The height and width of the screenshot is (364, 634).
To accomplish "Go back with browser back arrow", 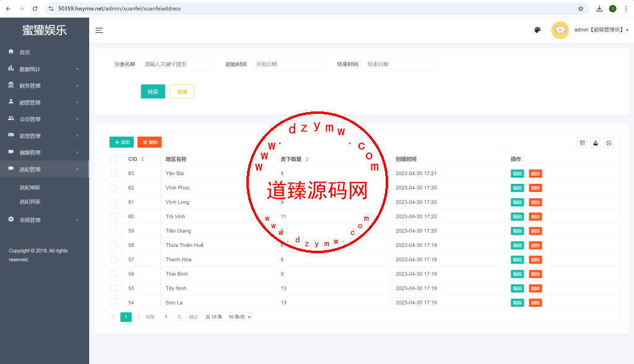I will (9, 9).
